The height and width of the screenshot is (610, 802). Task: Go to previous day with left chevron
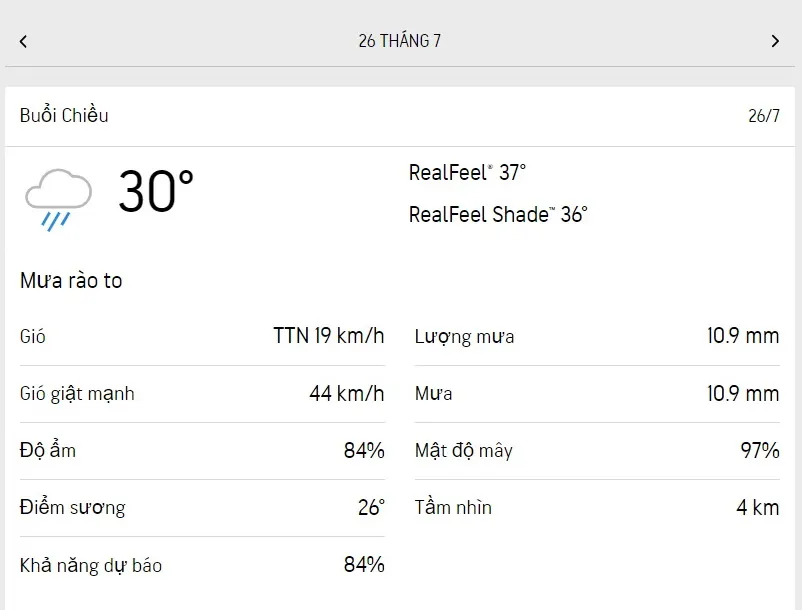(x=23, y=41)
